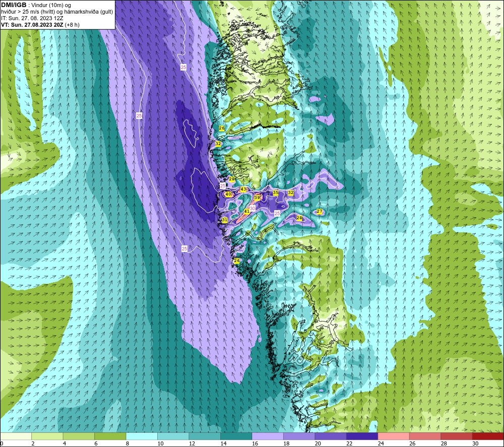The image size is (504, 447).
Task: Click the legend number 8
Action: click(x=128, y=443)
